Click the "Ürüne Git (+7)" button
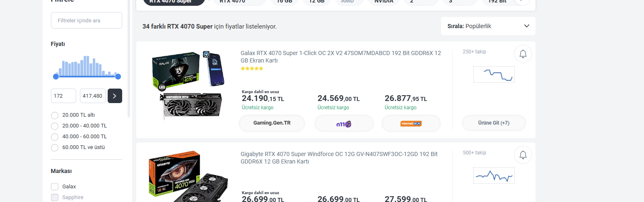Screen dimensions: 644x202 494,123
